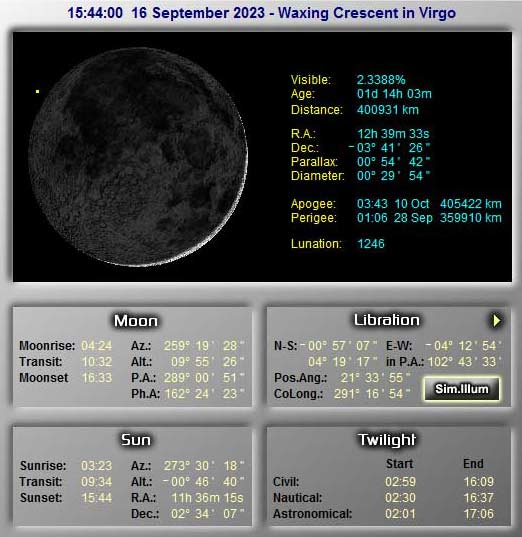Click the Twilight panel heading
The width and height of the screenshot is (522, 537).
[387, 440]
